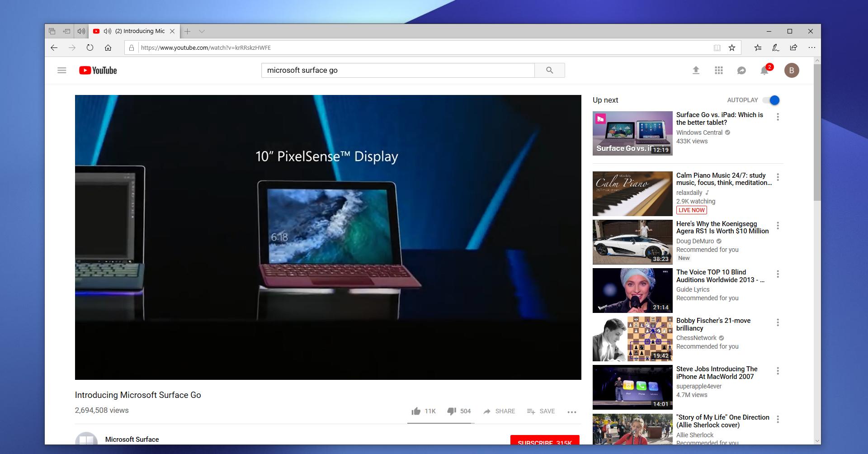
Task: Open the tabs you've set aside icon
Action: [x=52, y=31]
